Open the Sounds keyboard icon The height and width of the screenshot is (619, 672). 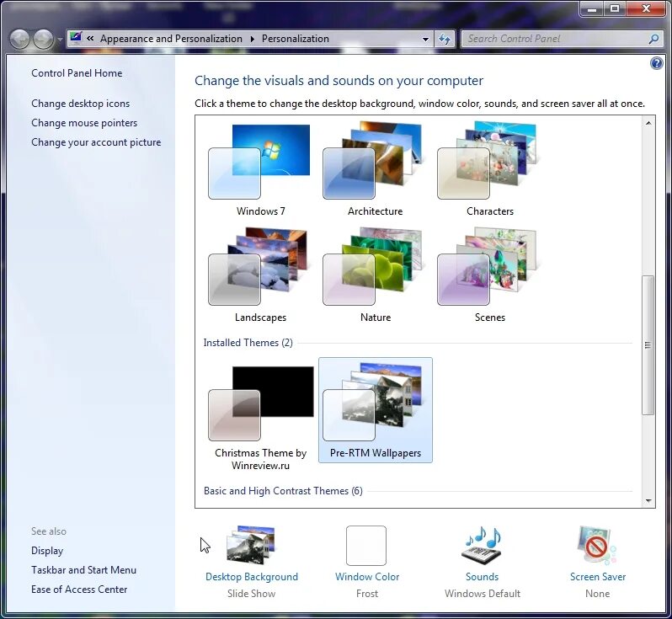point(482,545)
